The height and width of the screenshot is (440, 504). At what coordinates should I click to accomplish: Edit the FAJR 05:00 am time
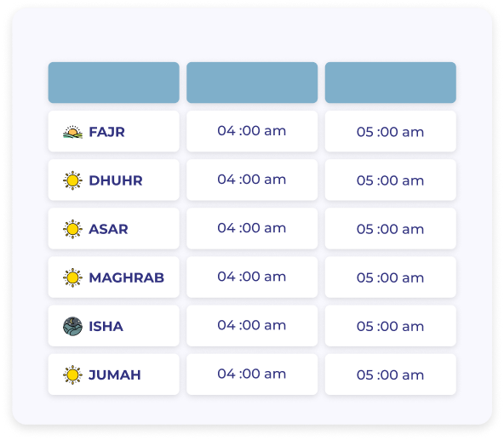click(x=391, y=131)
